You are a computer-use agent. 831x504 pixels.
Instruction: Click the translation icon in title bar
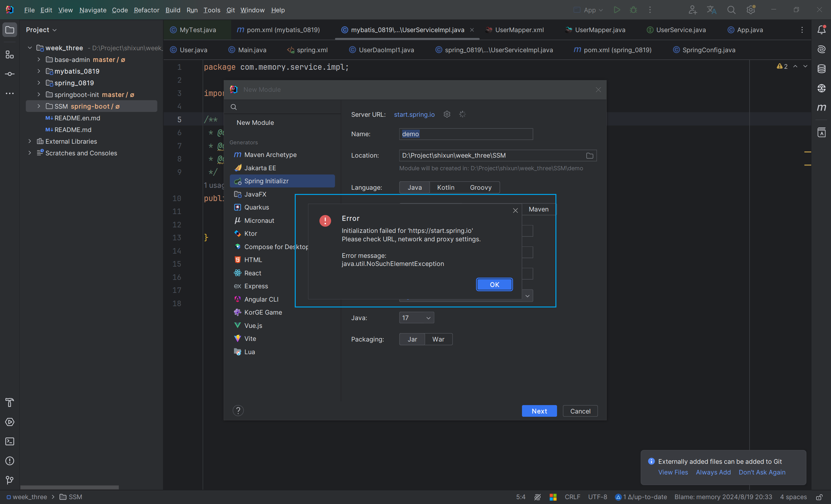(x=712, y=10)
